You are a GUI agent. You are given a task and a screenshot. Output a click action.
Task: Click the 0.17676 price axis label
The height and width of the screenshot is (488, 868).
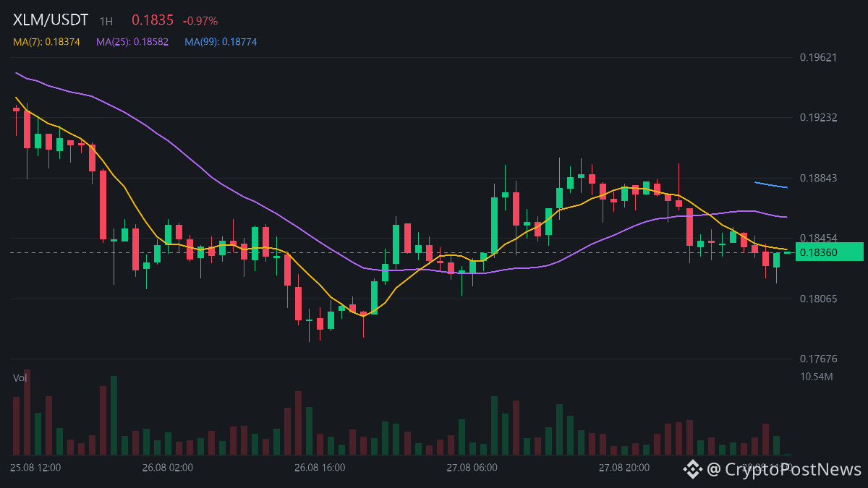click(x=818, y=359)
